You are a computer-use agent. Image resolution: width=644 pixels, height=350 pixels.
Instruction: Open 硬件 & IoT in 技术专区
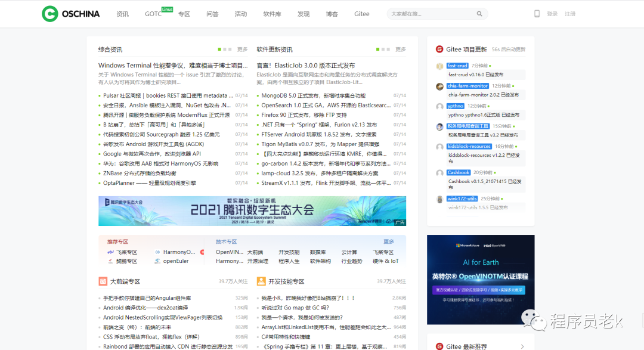click(x=385, y=261)
